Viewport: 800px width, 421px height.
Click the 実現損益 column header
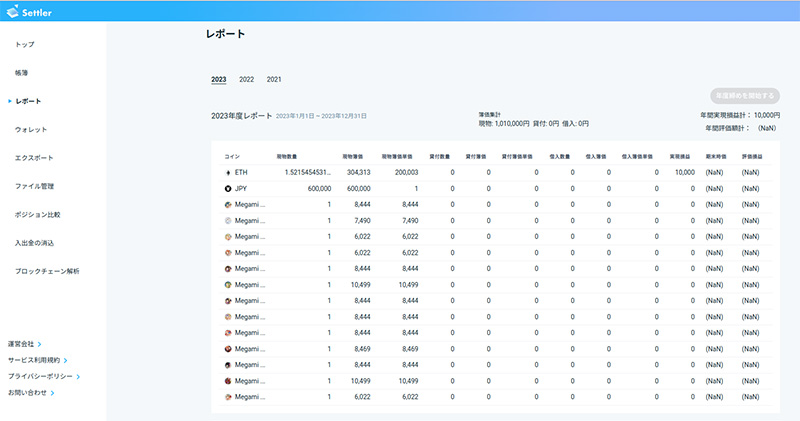pyautogui.click(x=680, y=157)
